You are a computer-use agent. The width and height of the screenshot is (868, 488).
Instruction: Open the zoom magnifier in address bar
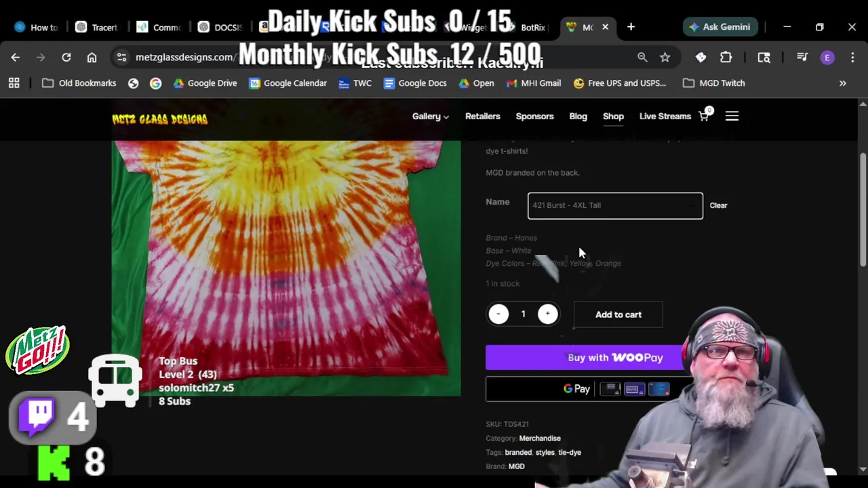(x=642, y=58)
